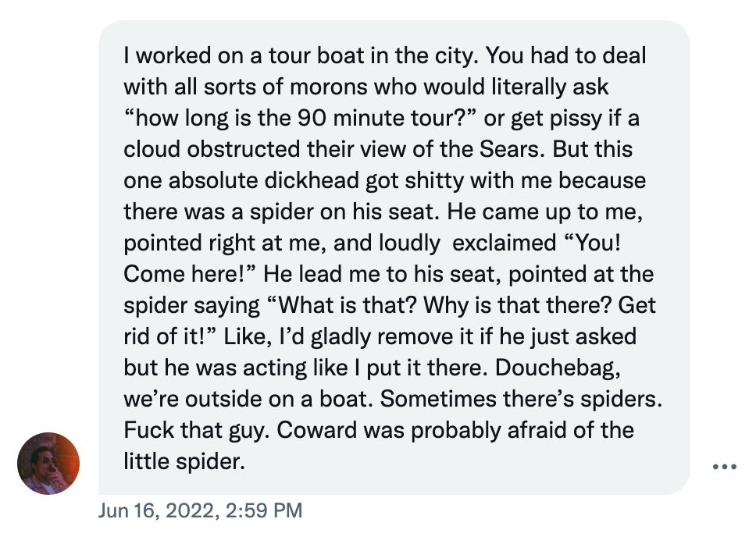
Task: Click the phrase "cloud obstructed their view"
Action: (x=265, y=150)
